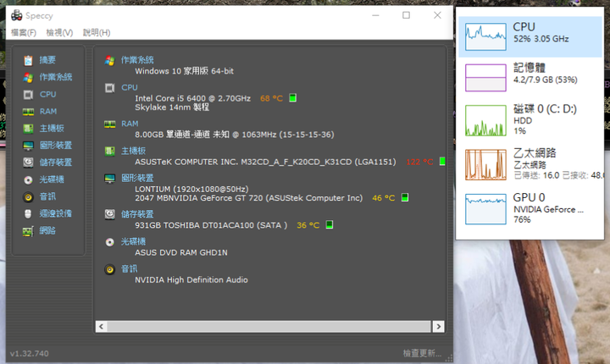Click the Windows 10 家用版 64-bit text
This screenshot has width=610, height=364.
185,71
